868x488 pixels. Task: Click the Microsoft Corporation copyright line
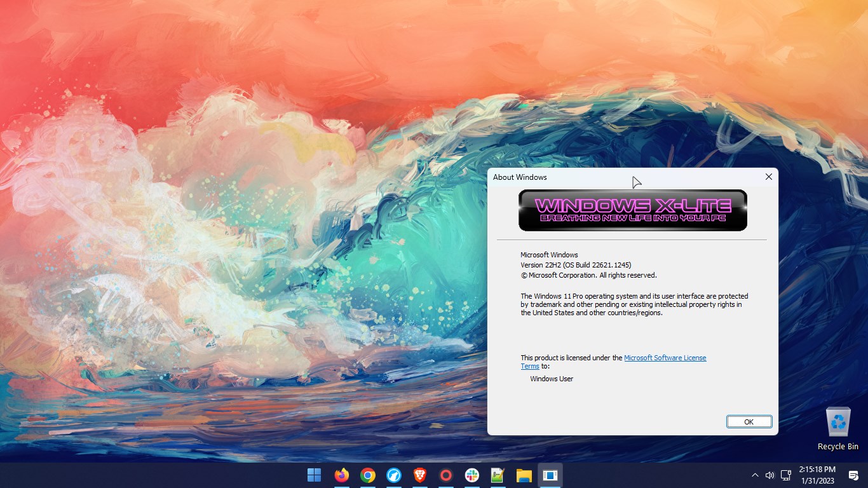point(588,275)
